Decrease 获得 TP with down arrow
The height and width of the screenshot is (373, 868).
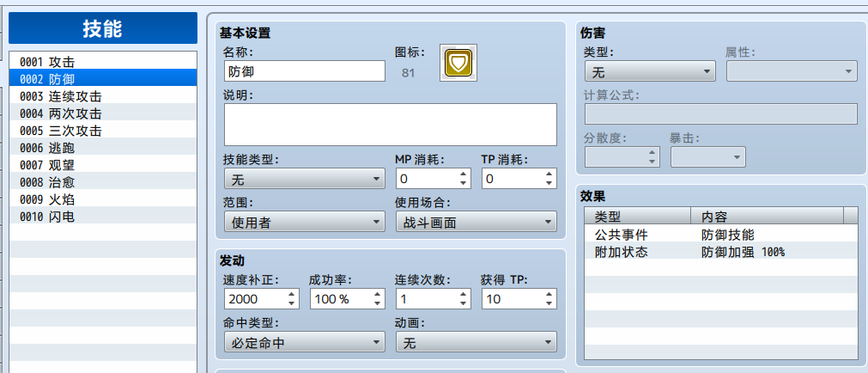(x=549, y=303)
